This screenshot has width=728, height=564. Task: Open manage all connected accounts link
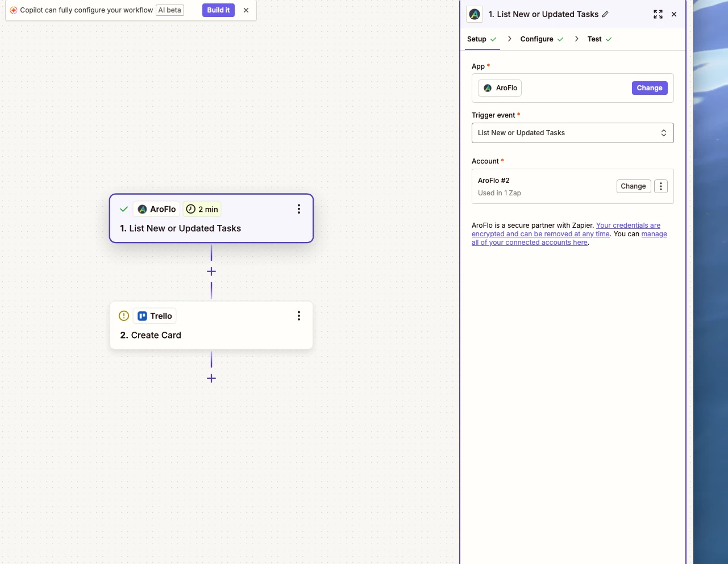coord(569,238)
